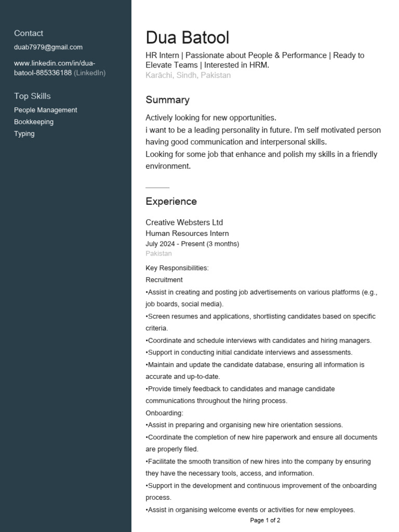Select the Human Resources Intern job title
This screenshot has width=399, height=532.
pos(187,234)
